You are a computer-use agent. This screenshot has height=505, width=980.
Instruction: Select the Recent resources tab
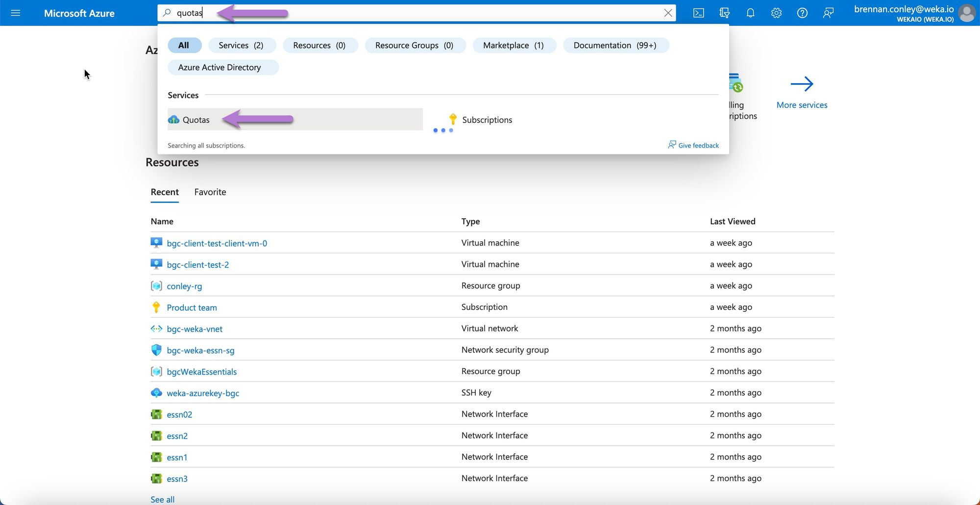coord(165,192)
